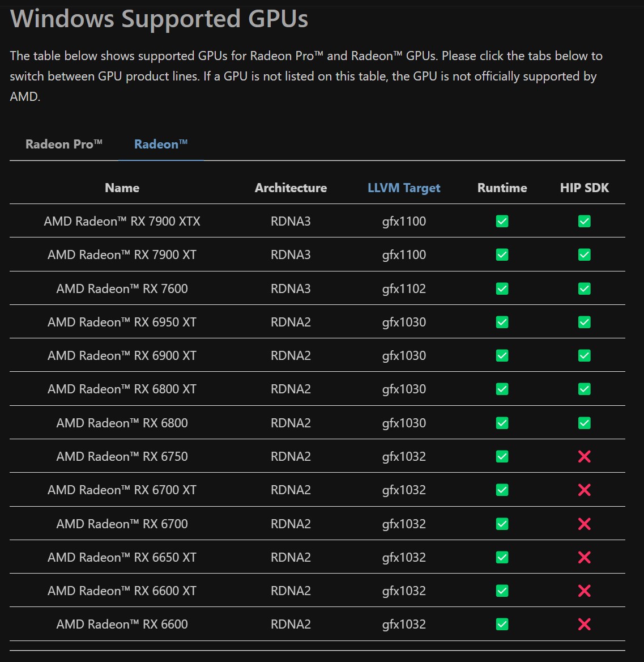Viewport: 644px width, 662px height.
Task: Click HIP SDK checkmark for RX 6800 XT
Action: point(585,389)
